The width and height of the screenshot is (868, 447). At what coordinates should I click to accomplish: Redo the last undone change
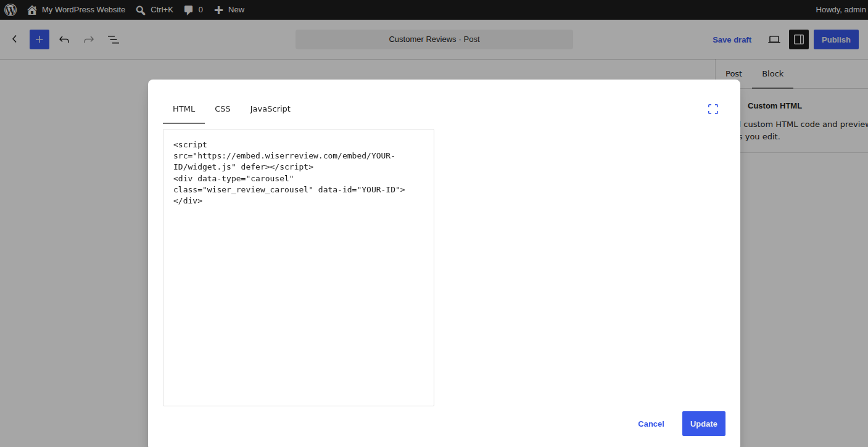point(89,39)
